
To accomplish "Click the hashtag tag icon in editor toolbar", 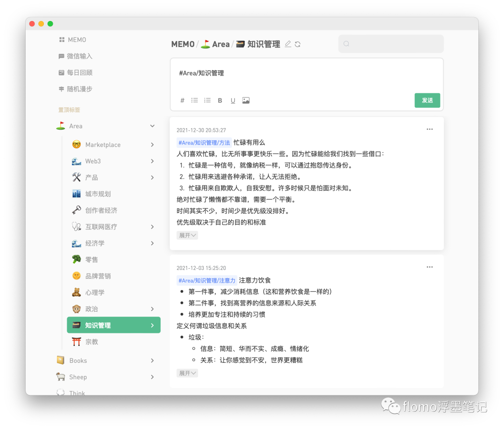I will pos(182,101).
